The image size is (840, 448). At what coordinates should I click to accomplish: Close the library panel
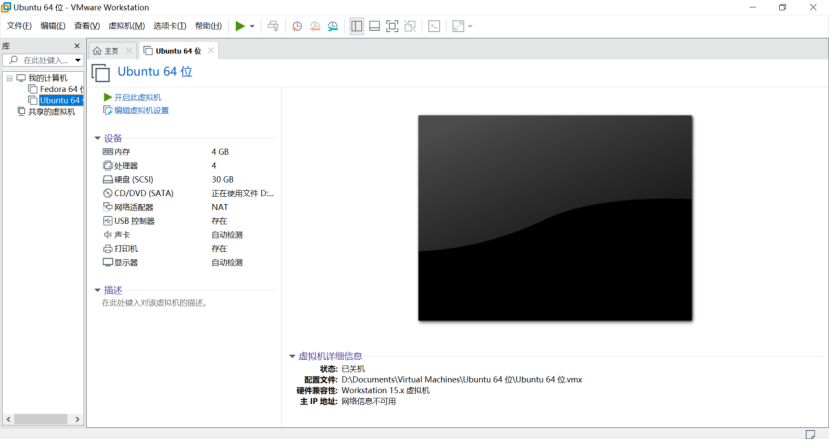click(77, 46)
